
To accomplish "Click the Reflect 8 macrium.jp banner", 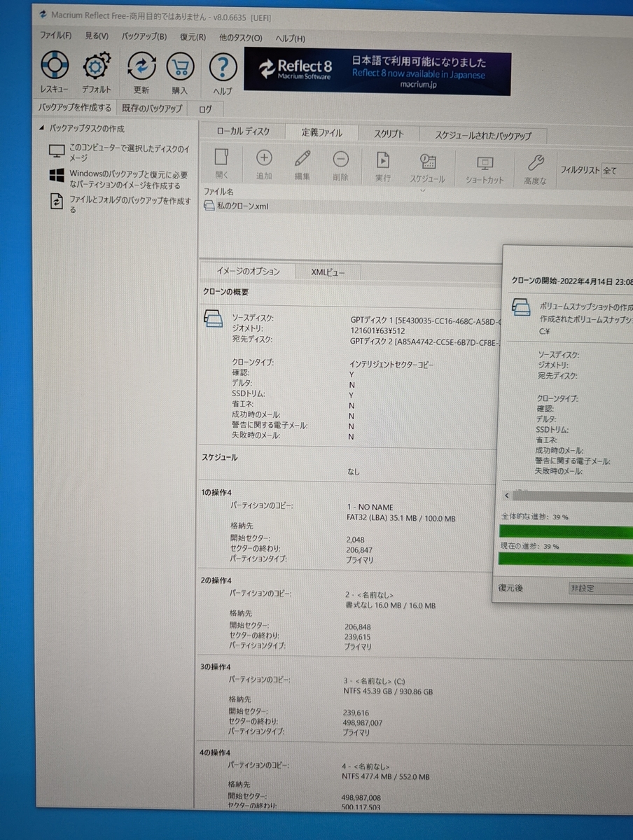I will (x=377, y=72).
